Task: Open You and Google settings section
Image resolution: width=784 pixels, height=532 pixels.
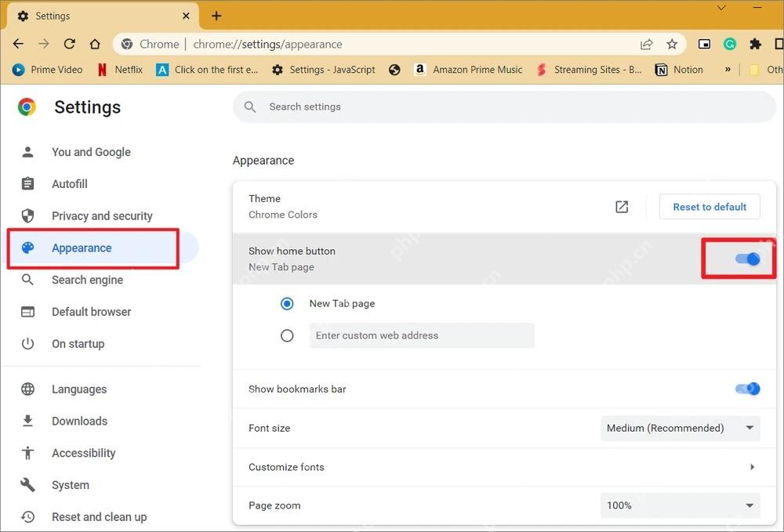Action: 91,152
